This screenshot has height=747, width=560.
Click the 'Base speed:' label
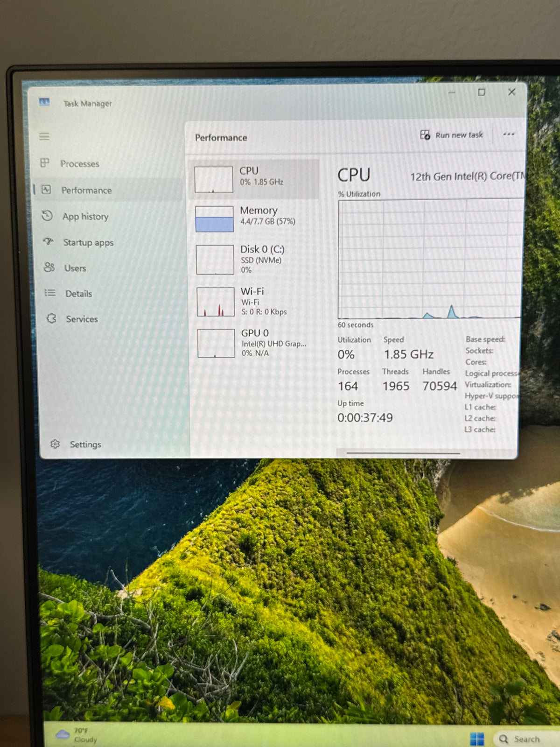point(485,339)
